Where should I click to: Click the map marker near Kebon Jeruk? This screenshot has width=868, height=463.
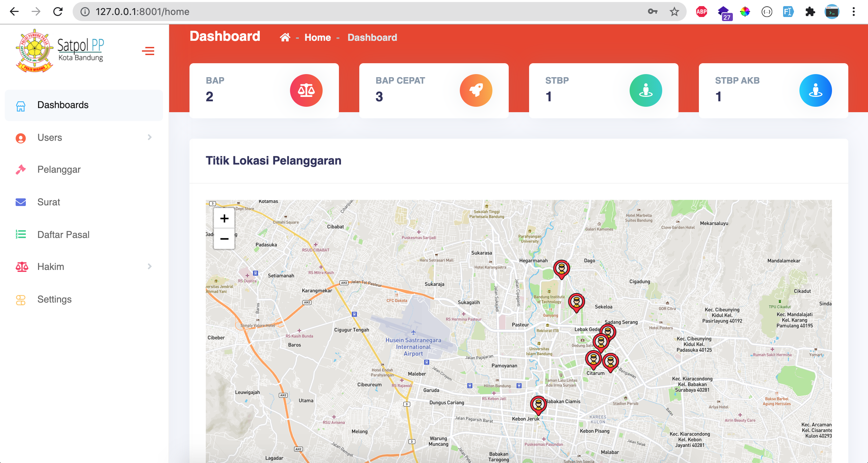pyautogui.click(x=538, y=405)
